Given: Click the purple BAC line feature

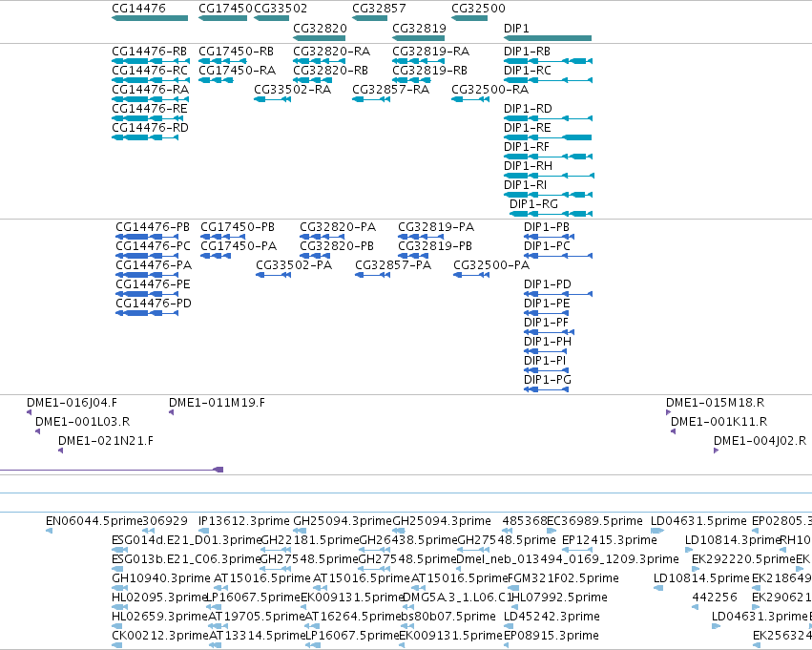Looking at the screenshot, I should 112,470.
